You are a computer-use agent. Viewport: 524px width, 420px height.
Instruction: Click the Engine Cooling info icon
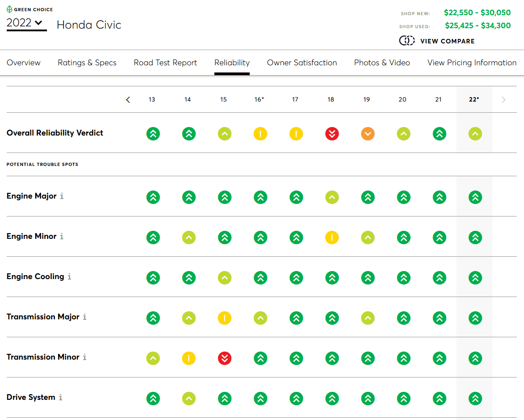click(69, 276)
